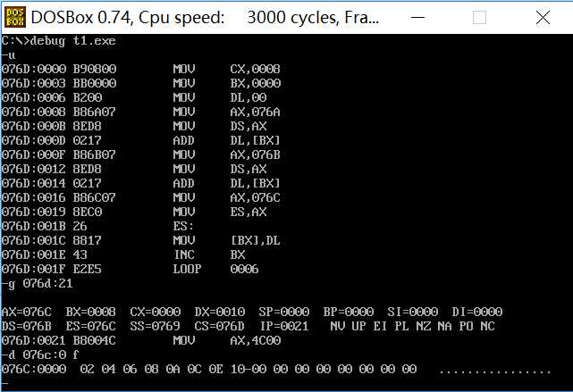
Task: Click the SS=0769 register value
Action: pyautogui.click(x=156, y=326)
